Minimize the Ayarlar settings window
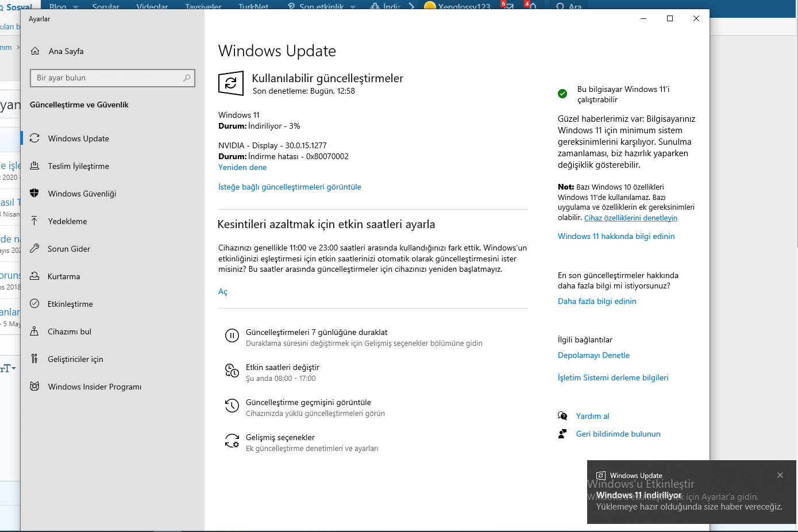Viewport: 798px width, 532px height. tap(643, 18)
